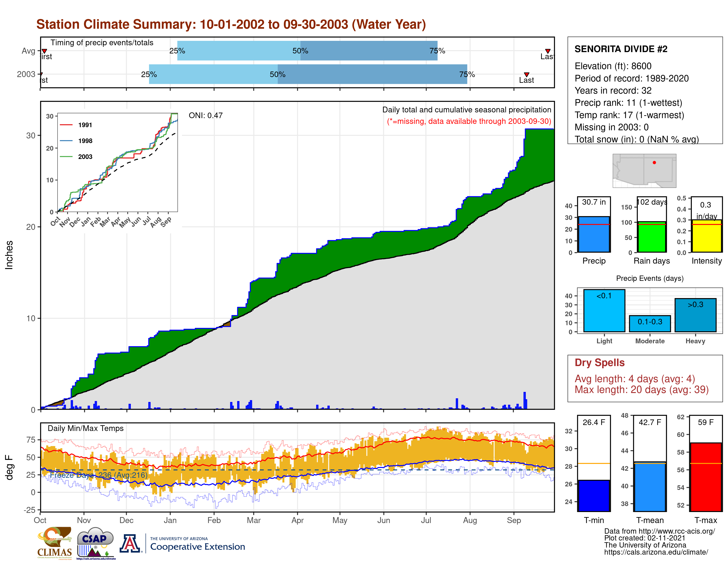Click the red missing-data note text
The height and width of the screenshot is (563, 728).
(x=469, y=121)
